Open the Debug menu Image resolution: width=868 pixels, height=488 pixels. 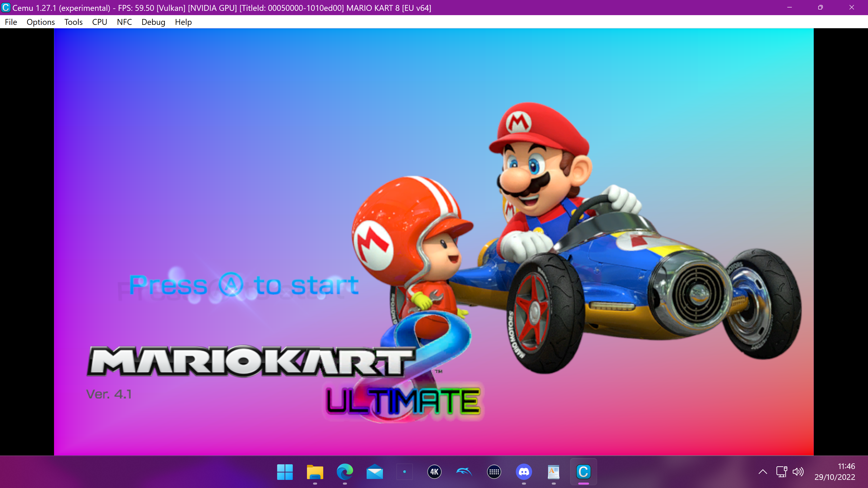[x=153, y=22]
